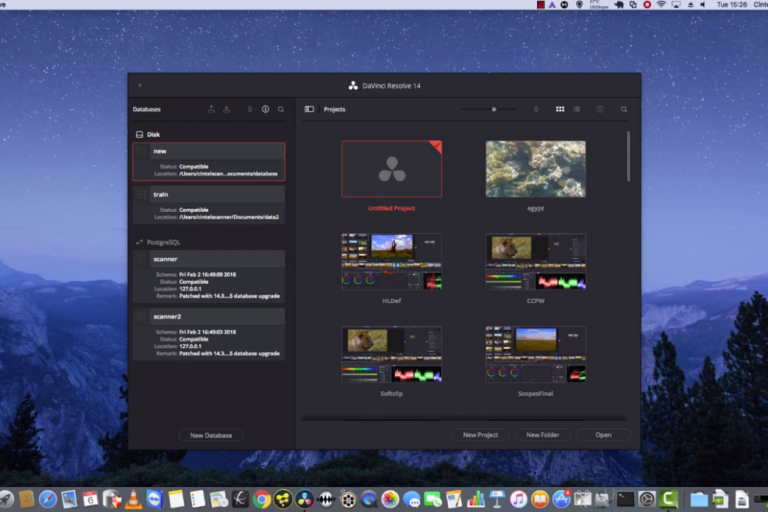Image resolution: width=768 pixels, height=512 pixels.
Task: Select the 'new' disk database
Action: (x=209, y=162)
